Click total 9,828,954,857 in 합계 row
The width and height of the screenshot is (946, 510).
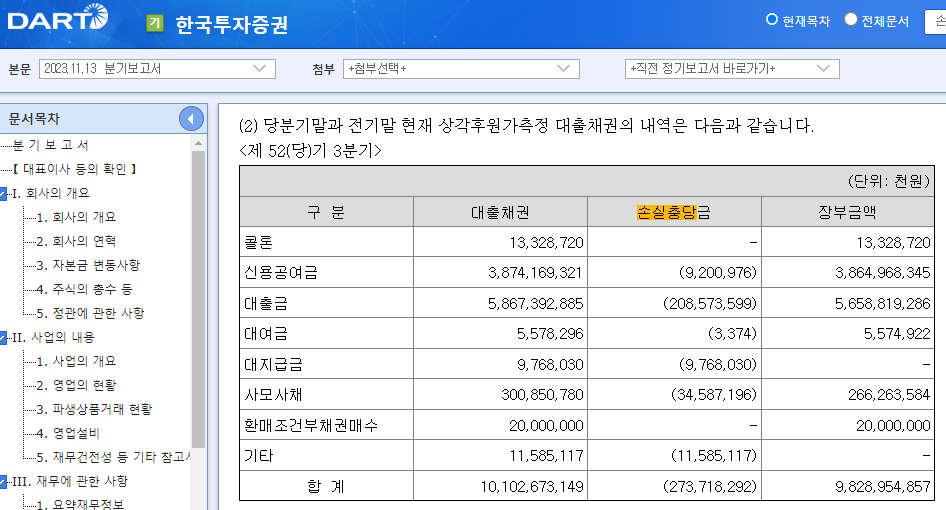(x=883, y=486)
